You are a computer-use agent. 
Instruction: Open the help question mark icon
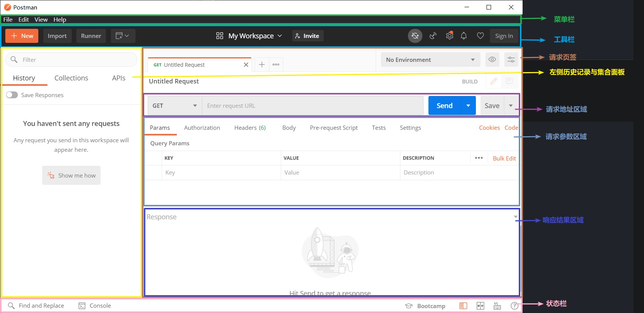tap(515, 306)
